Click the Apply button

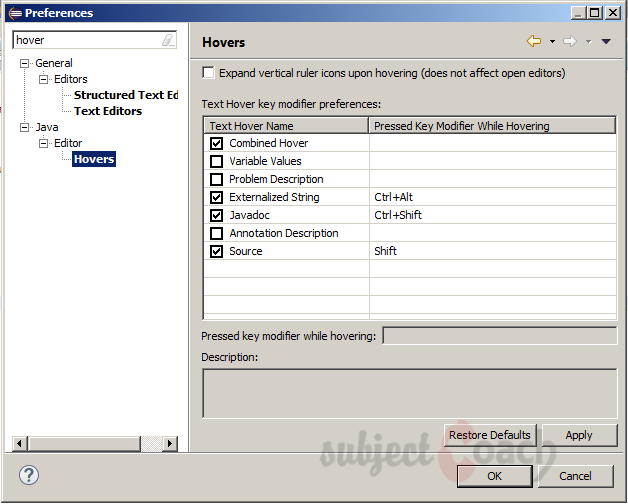(579, 435)
